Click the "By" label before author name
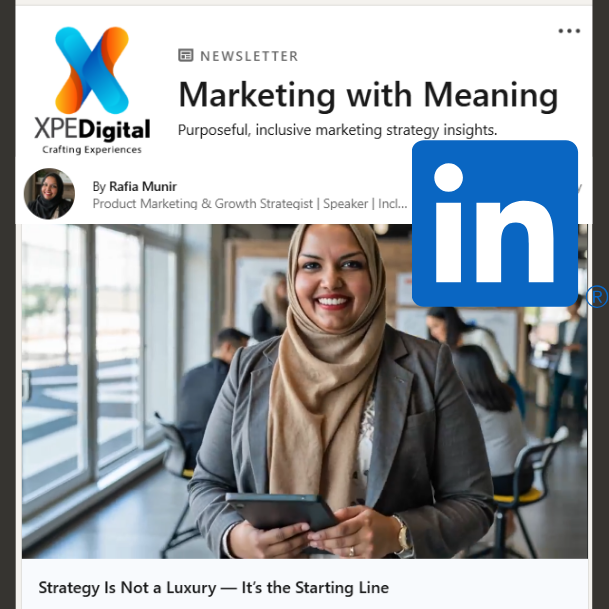 (x=99, y=187)
